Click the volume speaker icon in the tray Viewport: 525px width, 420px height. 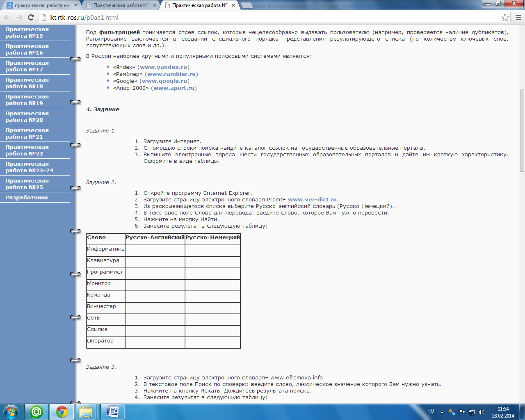482,412
